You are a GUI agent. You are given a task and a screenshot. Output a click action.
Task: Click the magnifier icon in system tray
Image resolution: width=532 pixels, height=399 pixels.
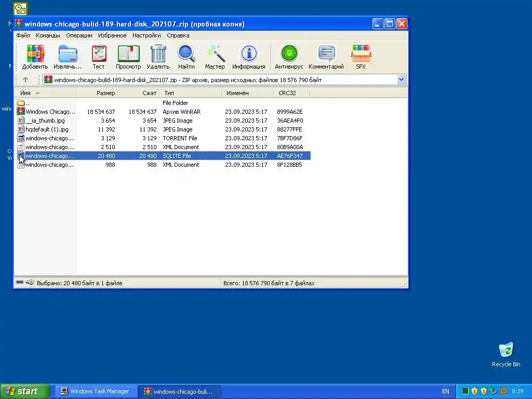[503, 391]
